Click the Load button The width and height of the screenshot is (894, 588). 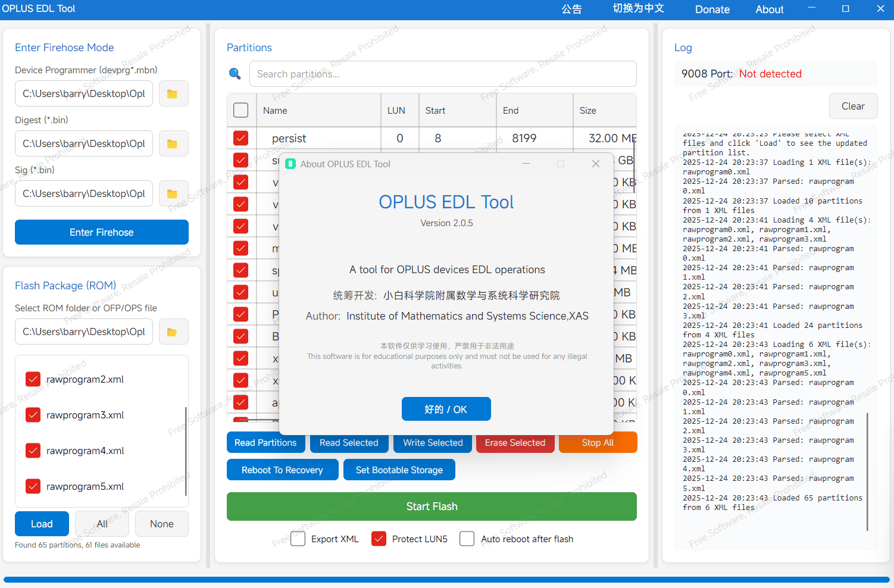click(x=42, y=524)
